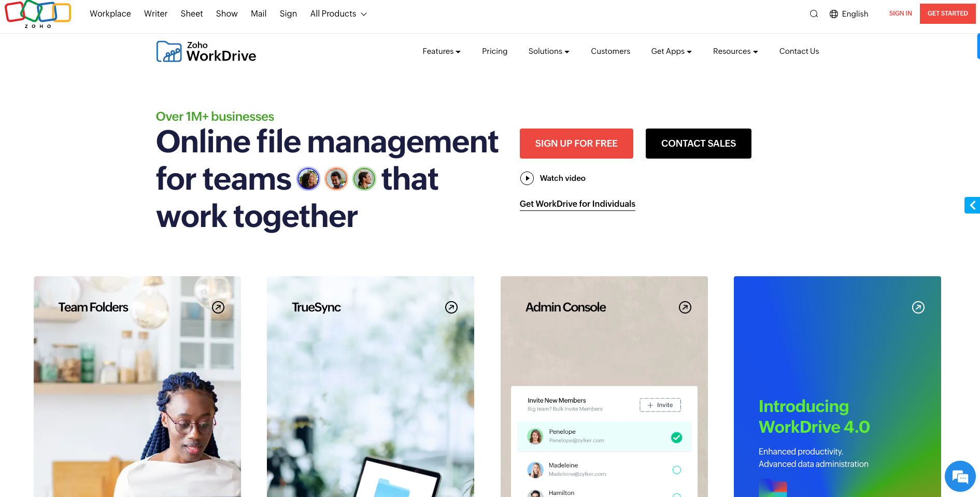
Task: Click the first team member avatar
Action: [308, 179]
